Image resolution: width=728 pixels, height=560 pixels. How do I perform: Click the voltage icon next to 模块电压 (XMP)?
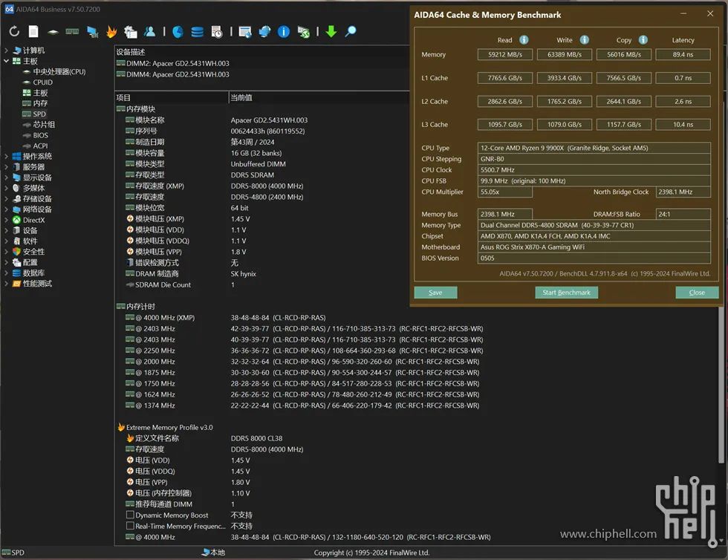[x=130, y=218]
